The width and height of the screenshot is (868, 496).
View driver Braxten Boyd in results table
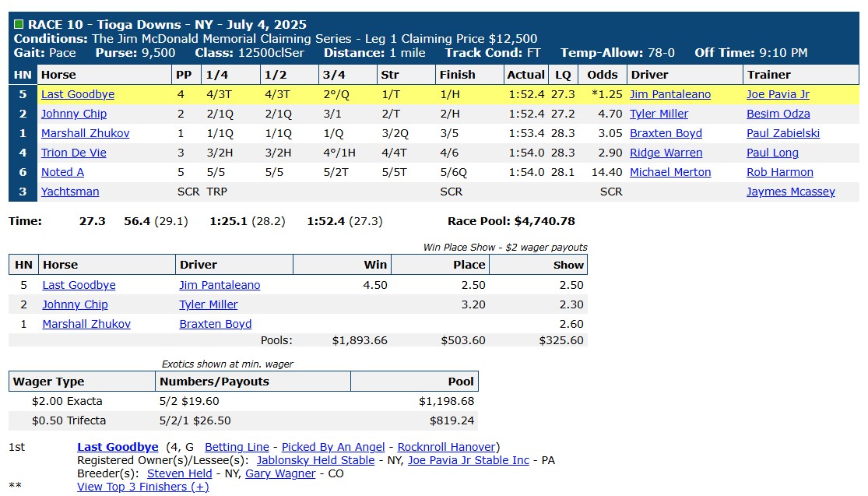tap(666, 133)
